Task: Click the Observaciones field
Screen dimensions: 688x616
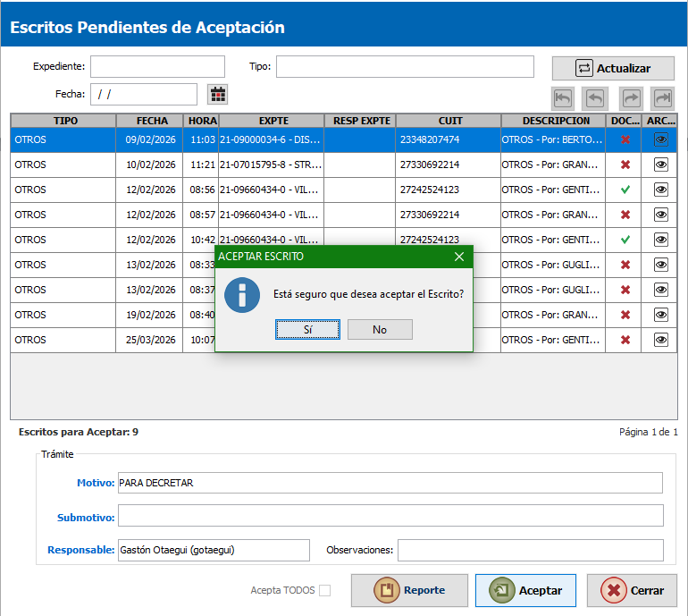Action: click(x=531, y=550)
